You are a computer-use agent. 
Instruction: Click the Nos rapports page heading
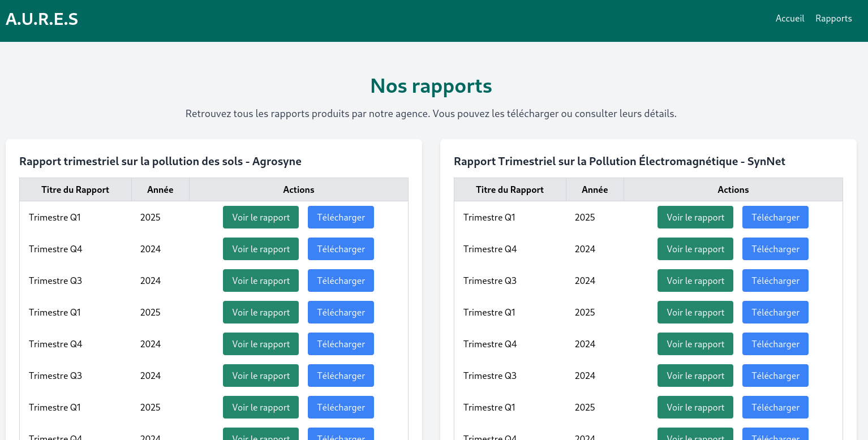431,86
